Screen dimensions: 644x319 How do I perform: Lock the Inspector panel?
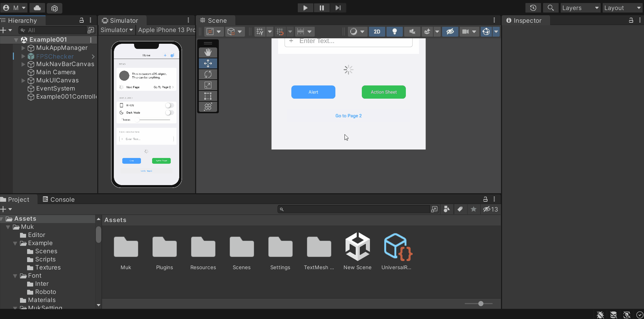[631, 20]
